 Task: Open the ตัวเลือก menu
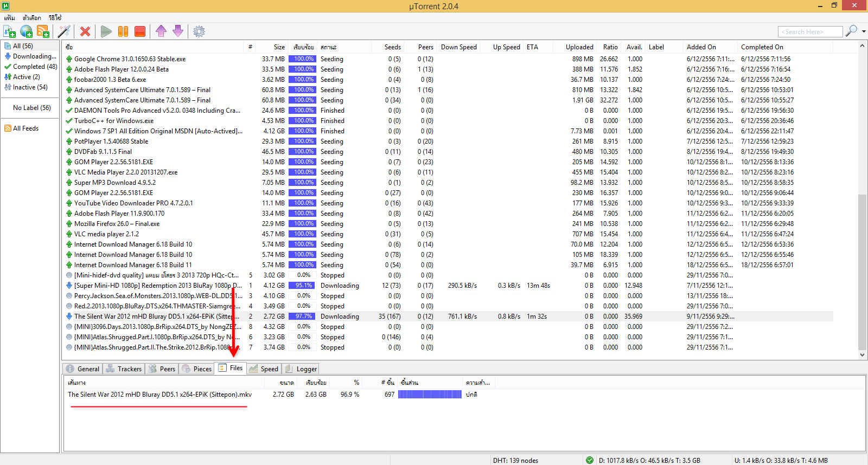(x=32, y=18)
